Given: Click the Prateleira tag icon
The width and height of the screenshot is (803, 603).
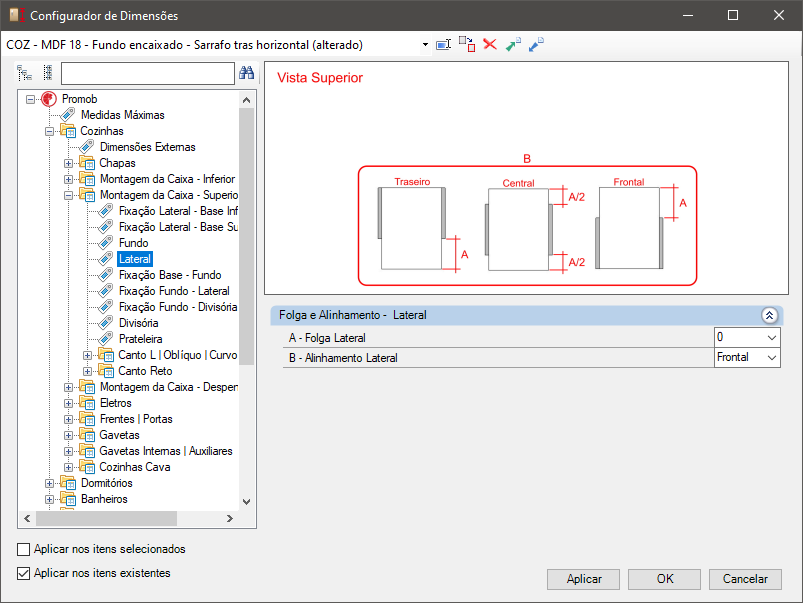Looking at the screenshot, I should pyautogui.click(x=105, y=339).
